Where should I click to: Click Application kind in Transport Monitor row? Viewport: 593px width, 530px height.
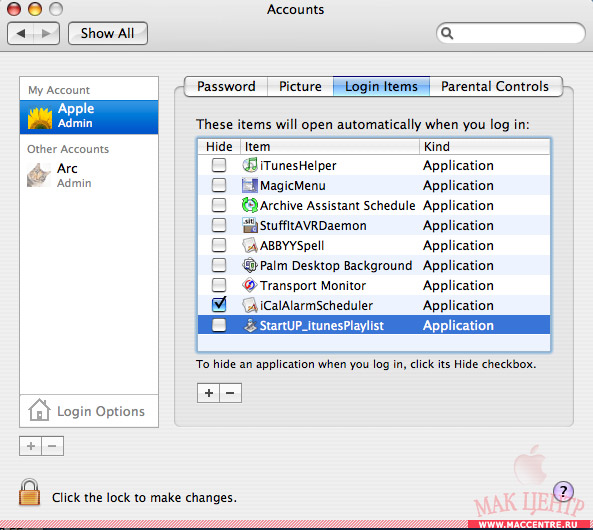point(458,286)
